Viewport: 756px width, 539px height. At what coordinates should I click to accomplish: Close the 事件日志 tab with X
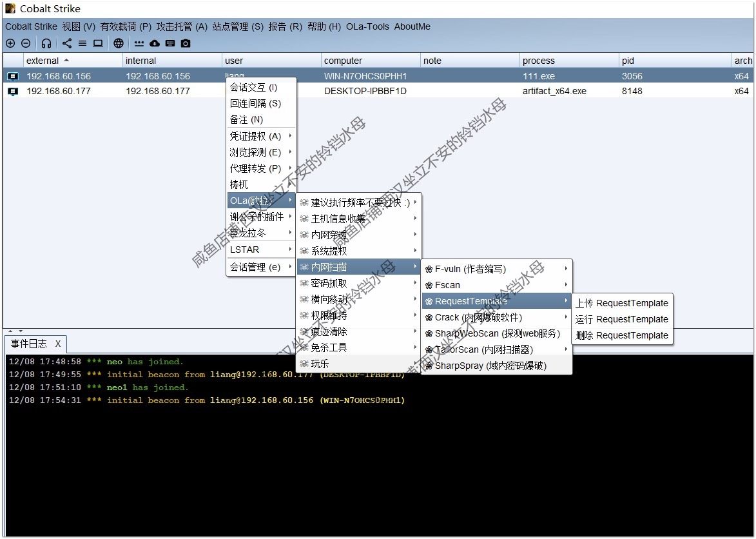click(58, 344)
